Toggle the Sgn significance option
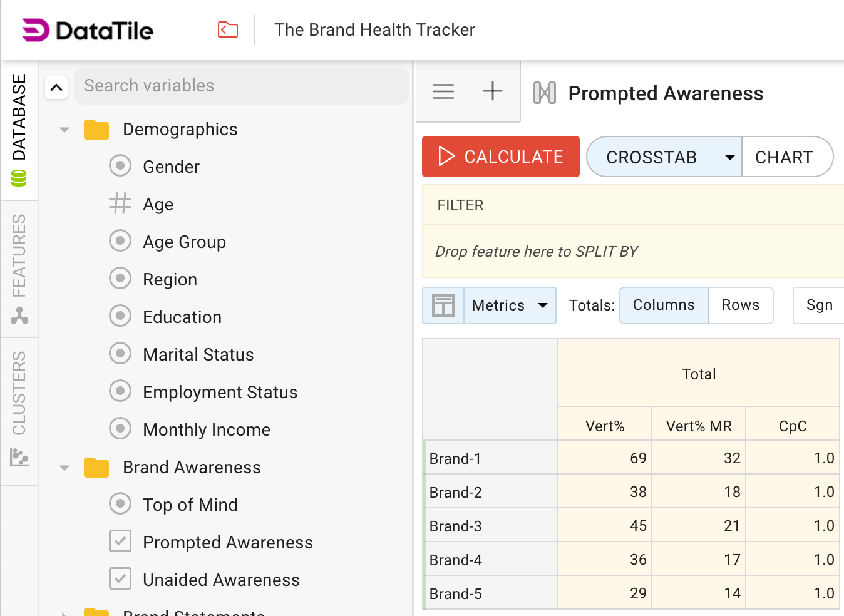This screenshot has width=844, height=616. 819,305
